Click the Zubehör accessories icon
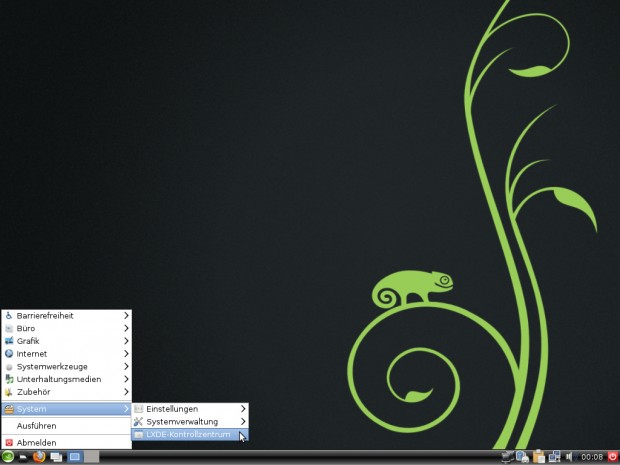 click(9, 392)
